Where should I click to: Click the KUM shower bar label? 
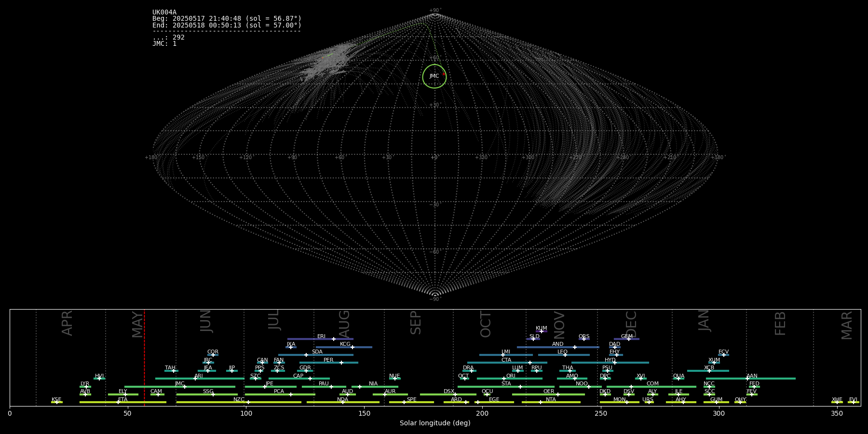[x=542, y=328]
